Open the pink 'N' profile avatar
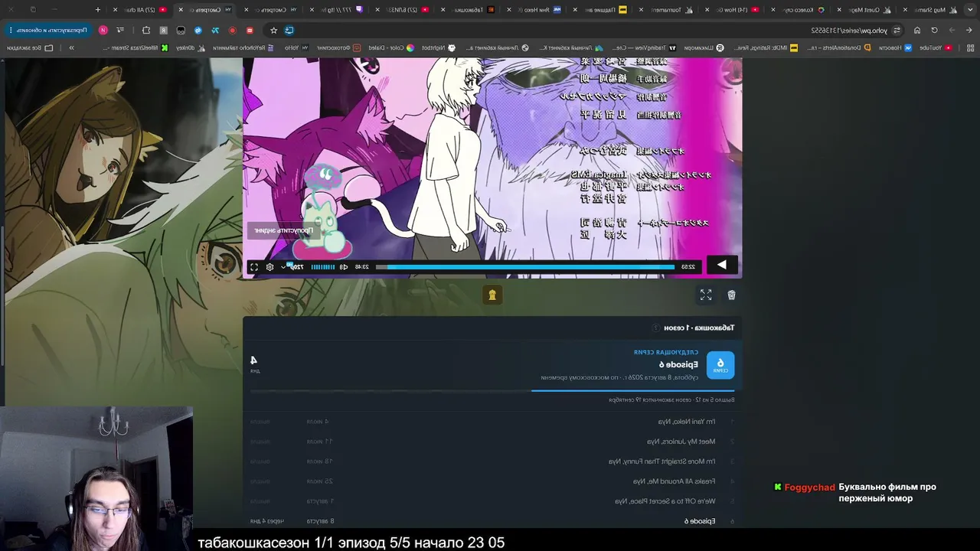Viewport: 980px width, 551px height. pos(103,31)
